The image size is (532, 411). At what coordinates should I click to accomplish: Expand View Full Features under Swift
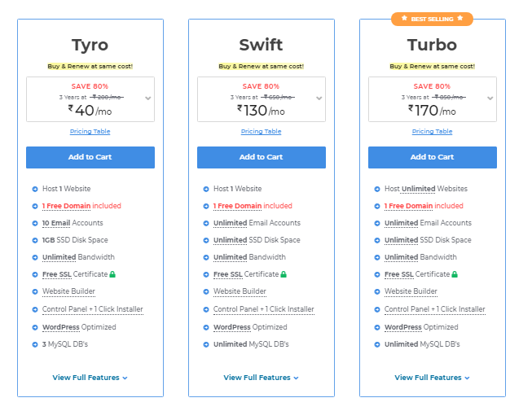pos(261,378)
